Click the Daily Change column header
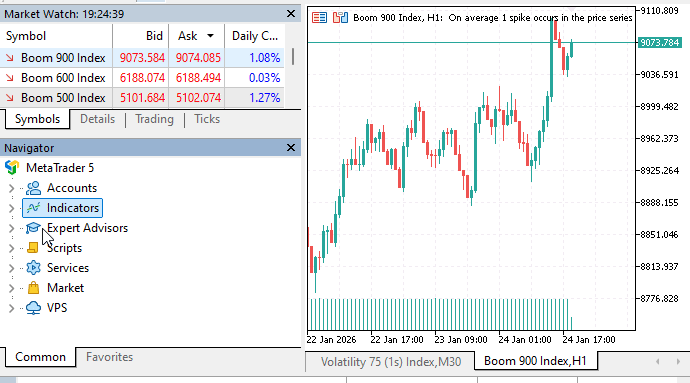The image size is (690, 383). (x=254, y=36)
